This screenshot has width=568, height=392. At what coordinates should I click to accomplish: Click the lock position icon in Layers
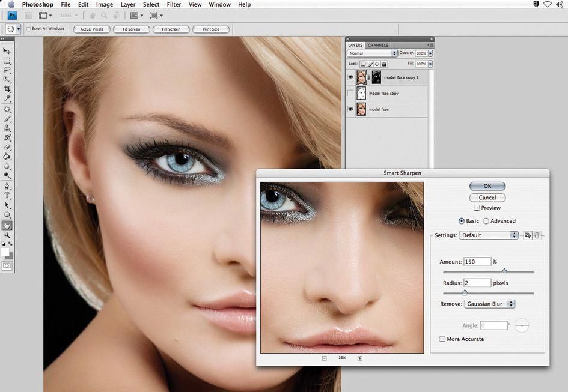pyautogui.click(x=377, y=64)
